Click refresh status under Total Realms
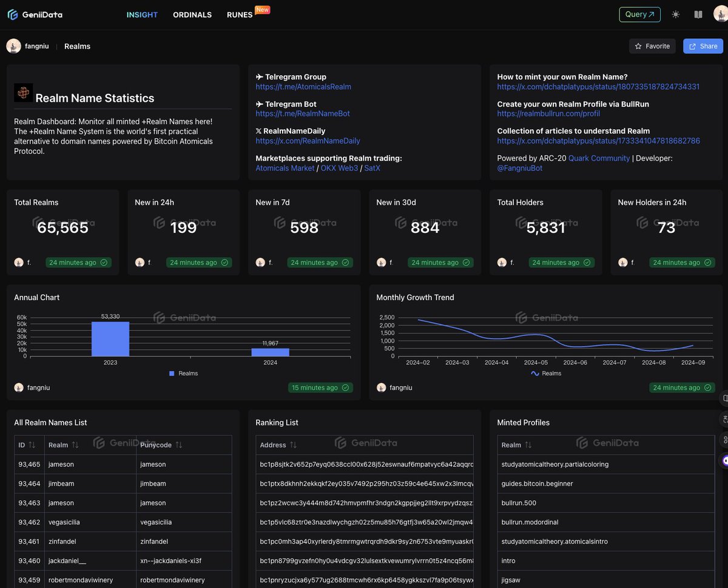728x588 pixels. coord(78,262)
